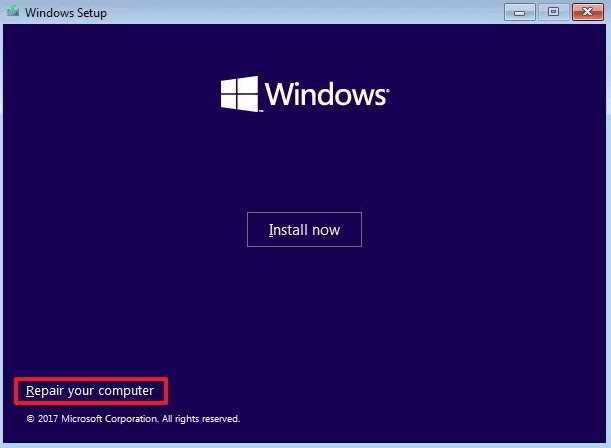Click the 2017 Microsoft Corporation copyright text

(x=133, y=419)
